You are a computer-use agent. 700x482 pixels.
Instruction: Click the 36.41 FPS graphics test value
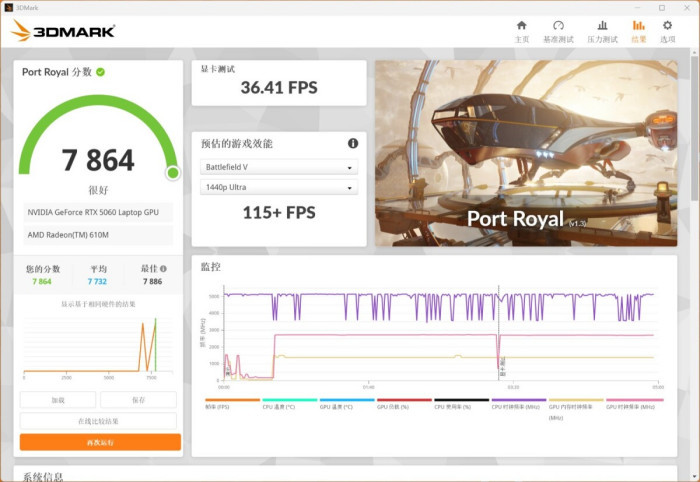tap(279, 87)
